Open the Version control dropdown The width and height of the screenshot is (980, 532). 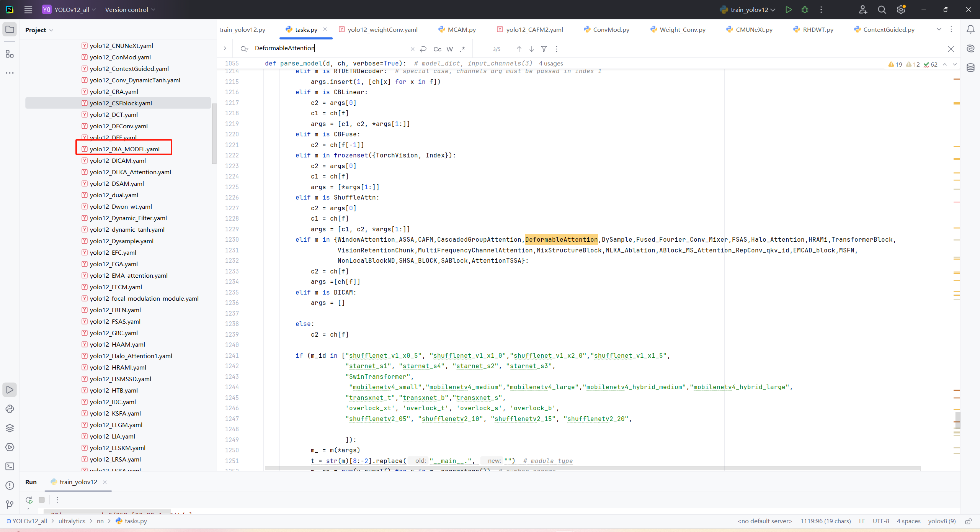(130, 10)
